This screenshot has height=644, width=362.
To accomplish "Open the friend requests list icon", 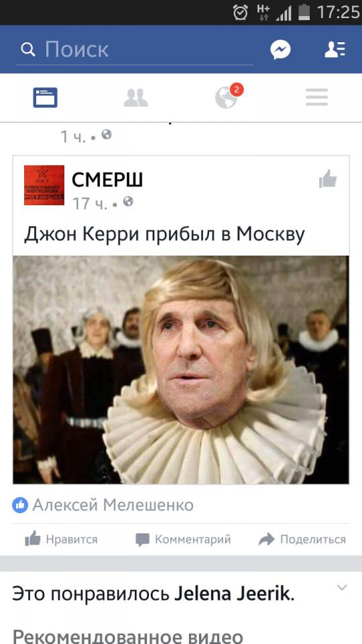I will pyautogui.click(x=335, y=50).
